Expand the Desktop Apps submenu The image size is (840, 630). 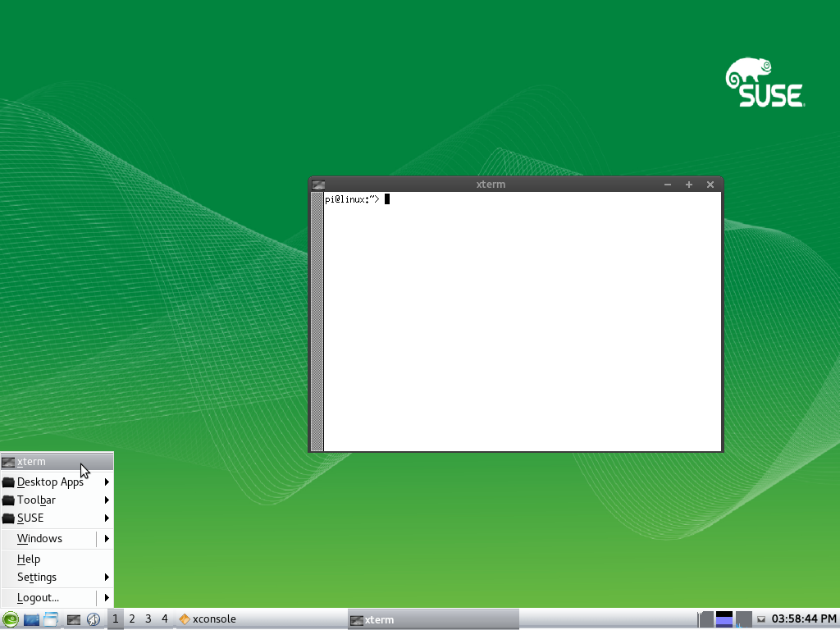pyautogui.click(x=51, y=482)
